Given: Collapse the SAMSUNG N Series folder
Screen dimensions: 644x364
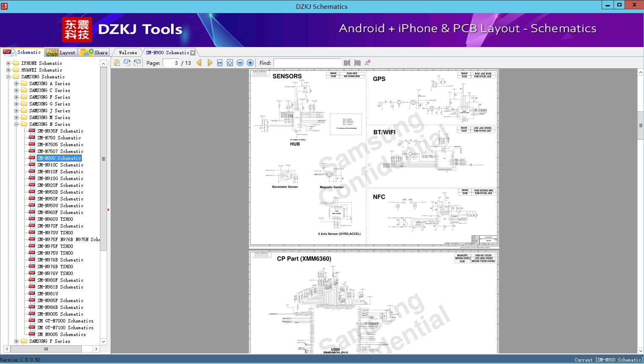Looking at the screenshot, I should [16, 124].
